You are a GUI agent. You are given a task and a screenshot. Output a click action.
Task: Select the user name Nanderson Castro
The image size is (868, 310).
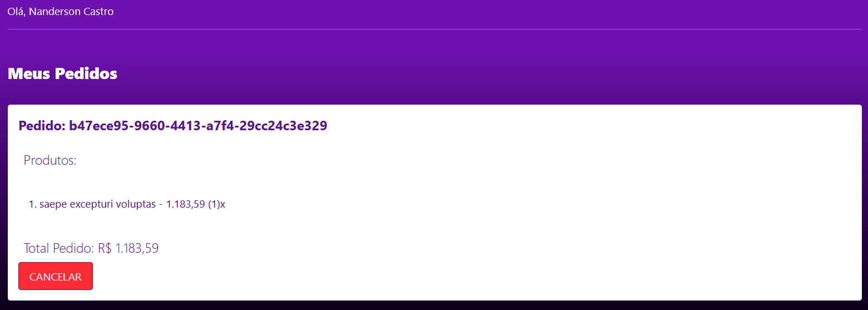[71, 11]
